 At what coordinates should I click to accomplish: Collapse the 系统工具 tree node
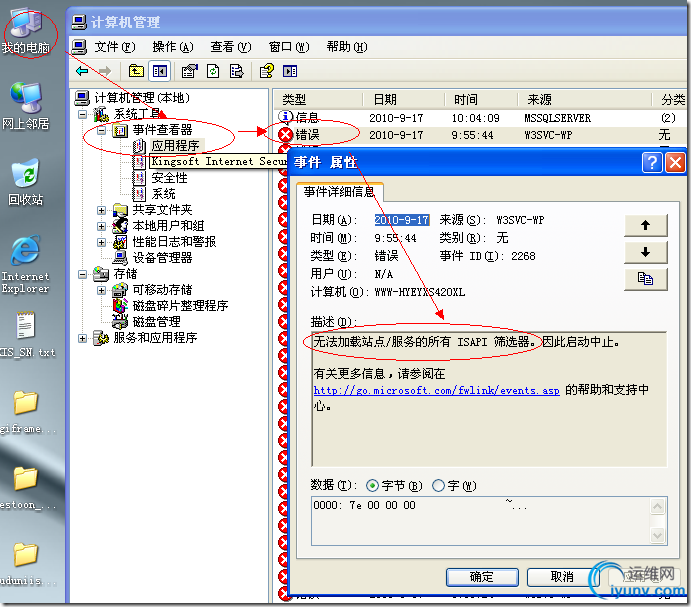pyautogui.click(x=82, y=114)
